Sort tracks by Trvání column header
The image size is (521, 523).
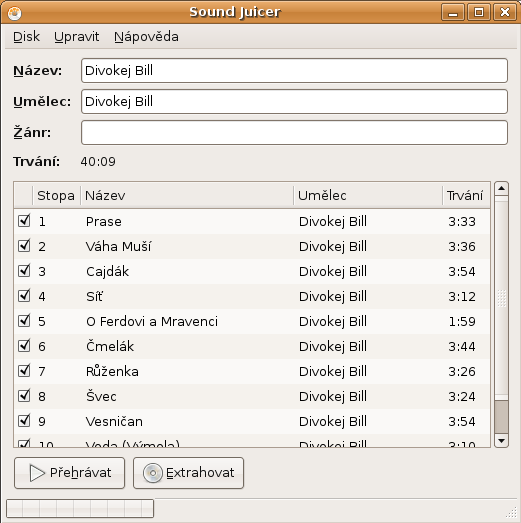tap(466, 195)
